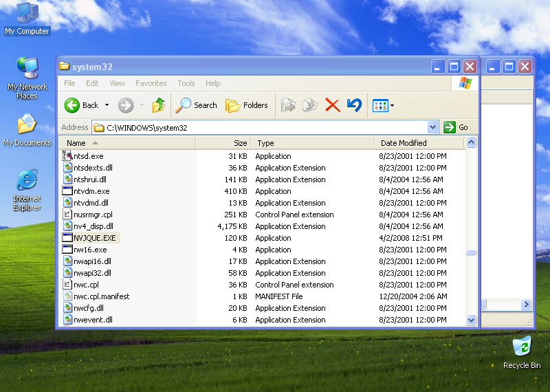Open the Help menu

tap(213, 83)
